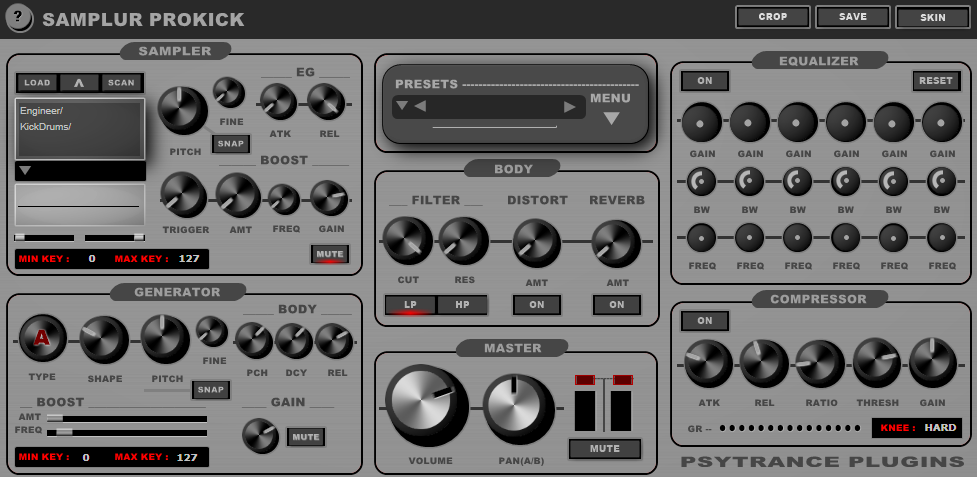Click the first equalizer GAIN knob
Image resolution: width=977 pixels, height=477 pixels.
coord(702,123)
